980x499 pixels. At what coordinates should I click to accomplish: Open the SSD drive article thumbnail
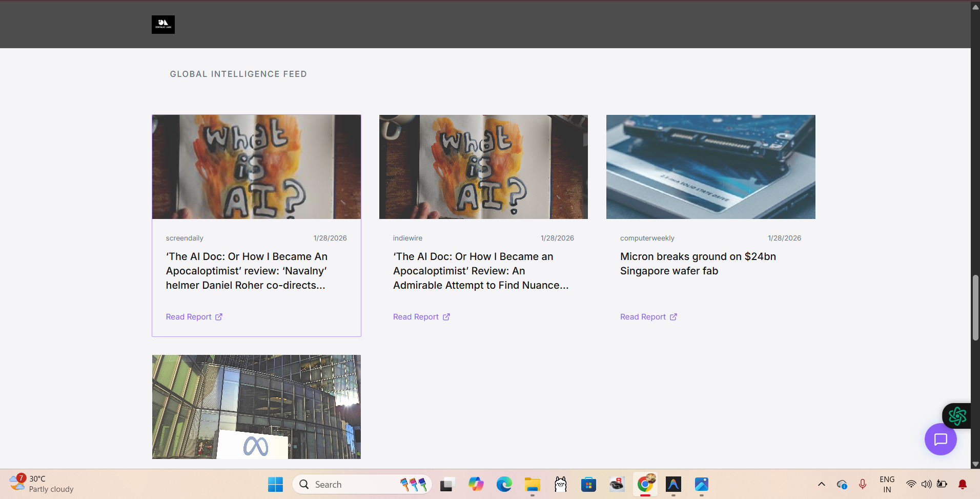pos(710,167)
